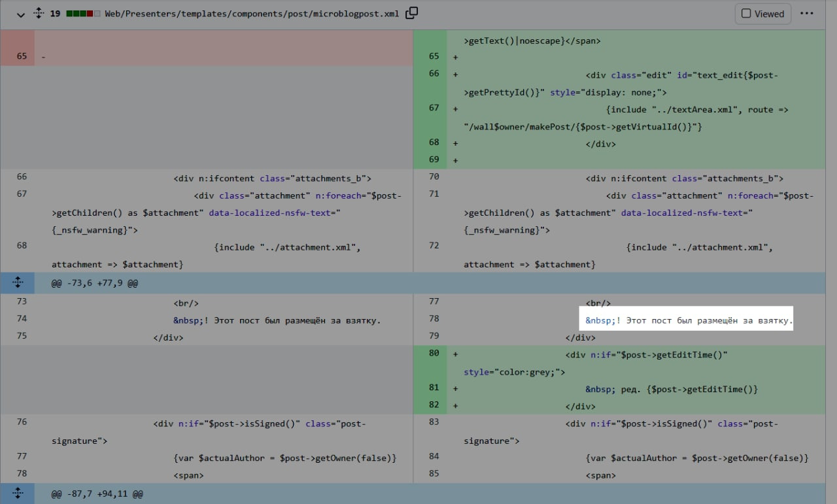The image size is (837, 504).
Task: Click the expand-all-lines arrows icon in file header
Action: click(x=38, y=14)
